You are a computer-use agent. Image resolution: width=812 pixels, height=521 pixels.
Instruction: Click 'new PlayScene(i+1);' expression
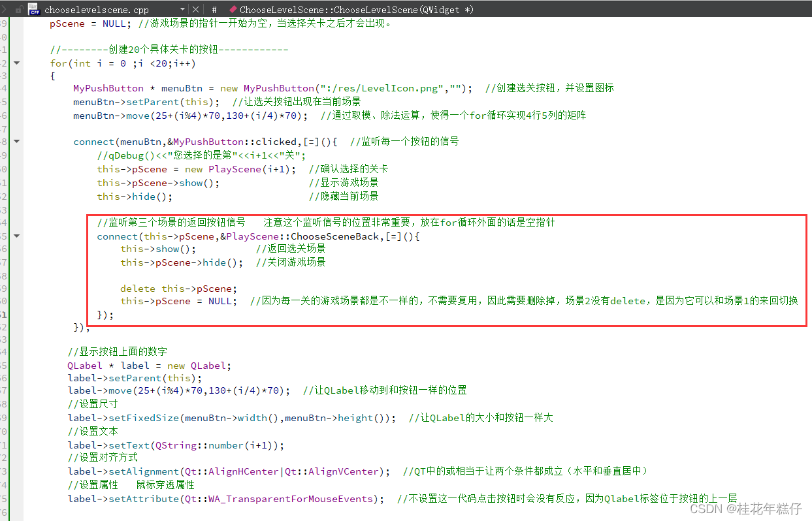[x=240, y=169]
